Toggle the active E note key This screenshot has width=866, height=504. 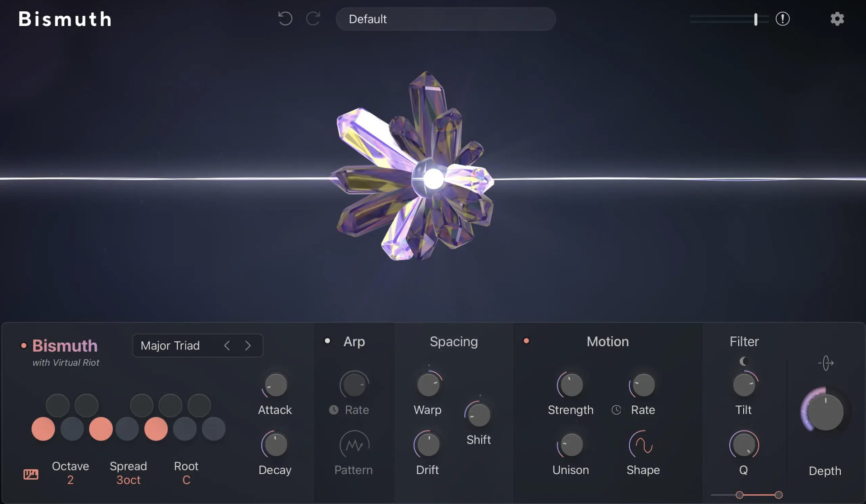(x=101, y=429)
